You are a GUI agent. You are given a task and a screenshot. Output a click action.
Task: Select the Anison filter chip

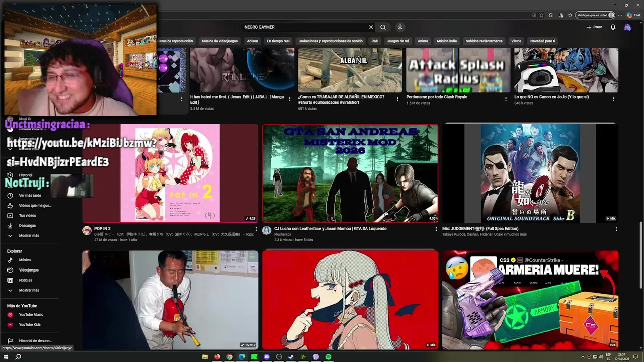point(252,41)
